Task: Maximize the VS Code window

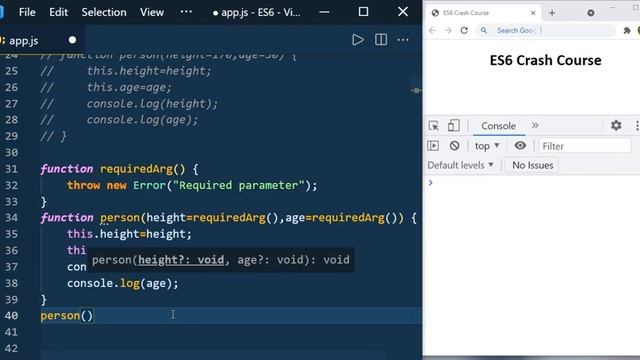Action: (363, 12)
